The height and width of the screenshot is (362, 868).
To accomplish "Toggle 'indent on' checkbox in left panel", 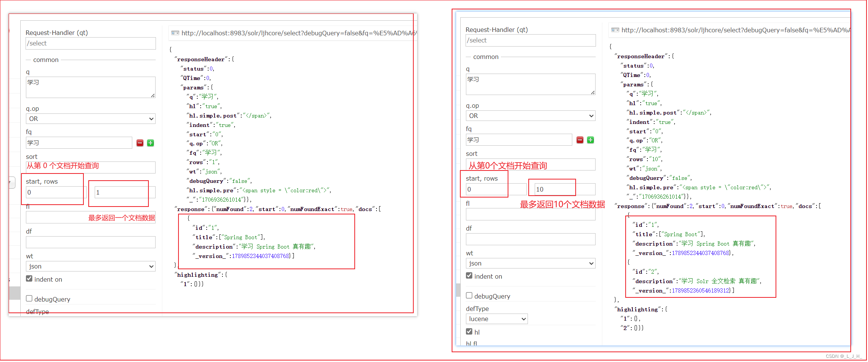I will click(x=29, y=279).
